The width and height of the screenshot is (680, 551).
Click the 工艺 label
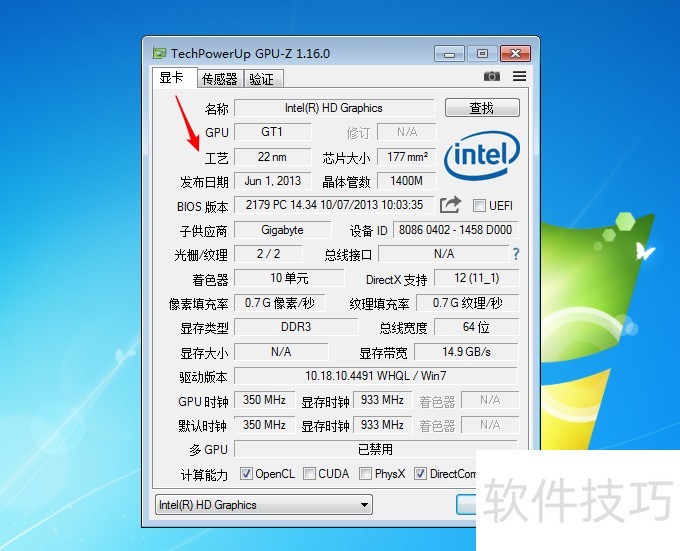[x=216, y=158]
